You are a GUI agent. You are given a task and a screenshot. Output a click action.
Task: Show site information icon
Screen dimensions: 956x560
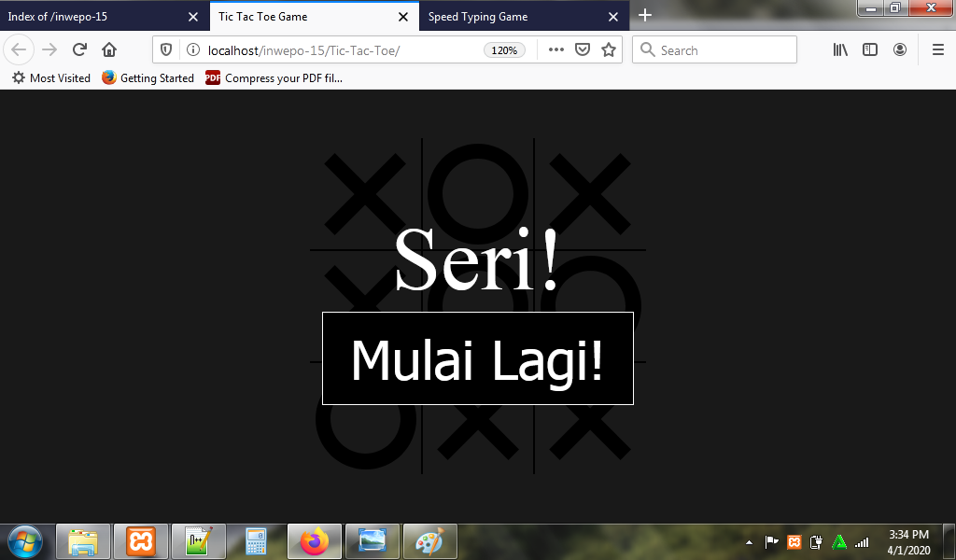pos(192,50)
